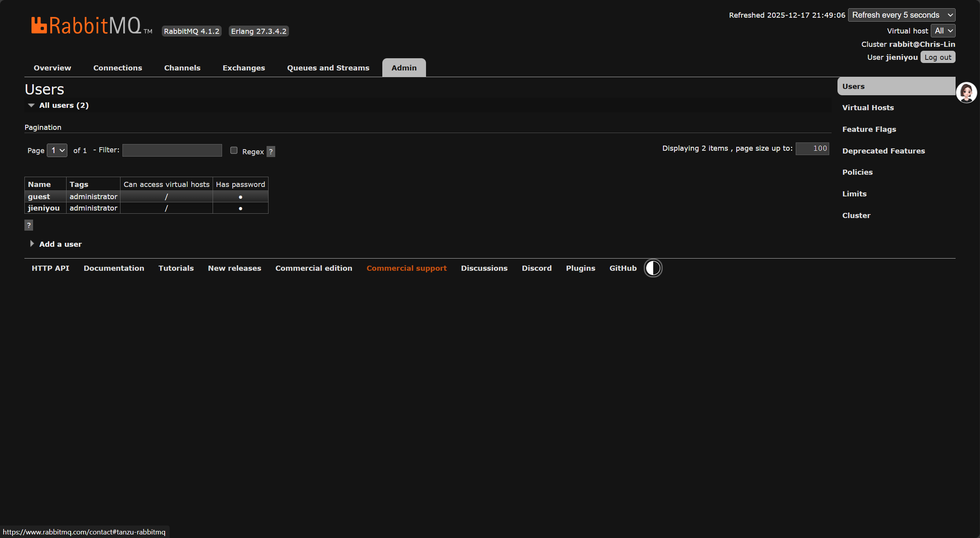The width and height of the screenshot is (980, 538).
Task: Enable the Regex checkbox
Action: point(234,150)
